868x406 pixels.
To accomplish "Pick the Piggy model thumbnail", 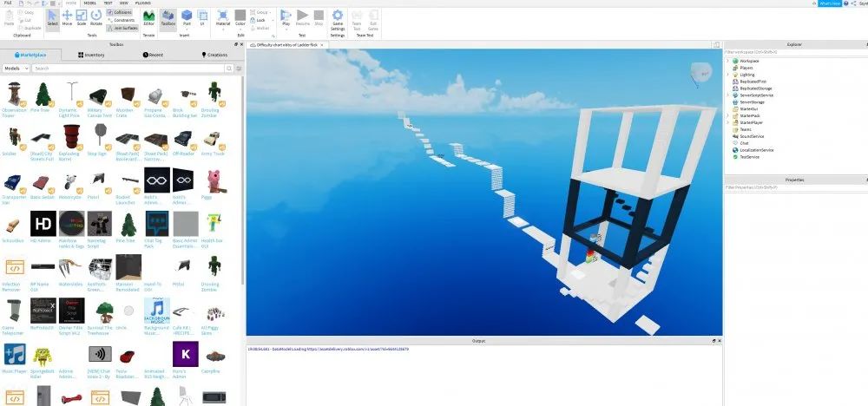I will click(214, 180).
